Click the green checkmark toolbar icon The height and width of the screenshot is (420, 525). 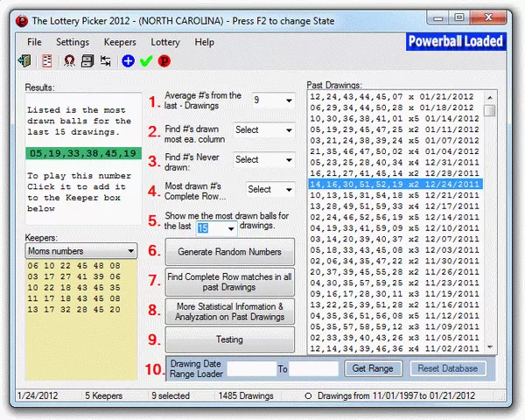coord(146,60)
